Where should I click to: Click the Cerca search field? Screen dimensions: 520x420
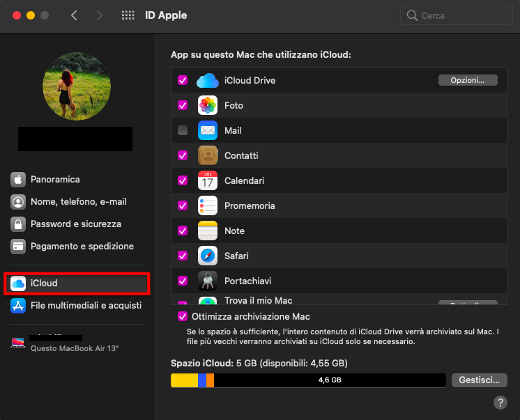[457, 15]
